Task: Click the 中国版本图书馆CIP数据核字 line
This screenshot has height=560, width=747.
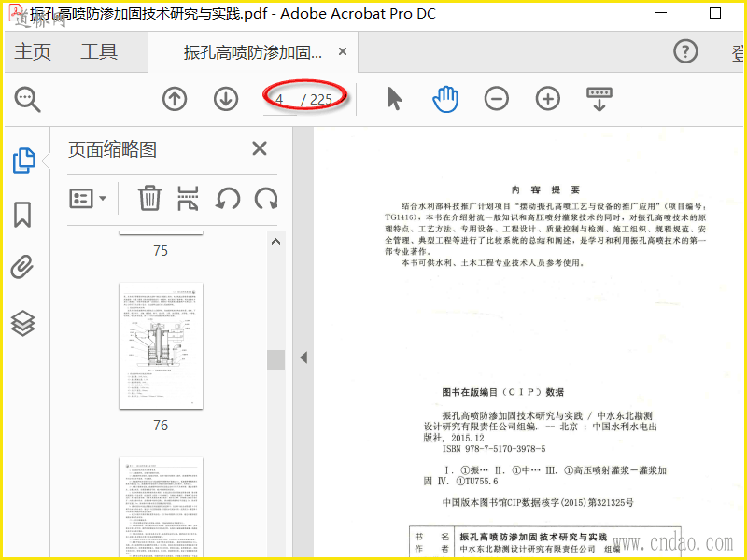Action: tap(538, 502)
